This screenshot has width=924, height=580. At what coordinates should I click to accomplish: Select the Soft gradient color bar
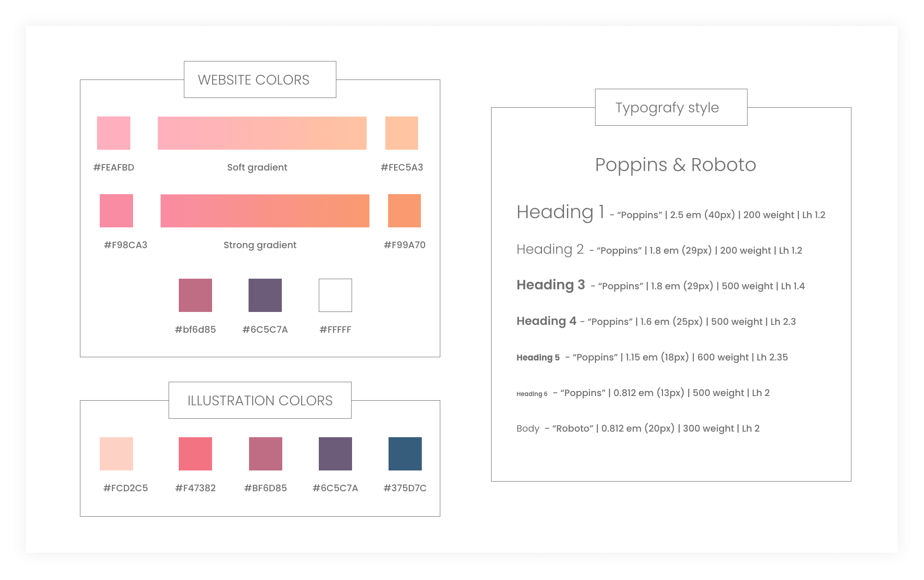pos(262,133)
